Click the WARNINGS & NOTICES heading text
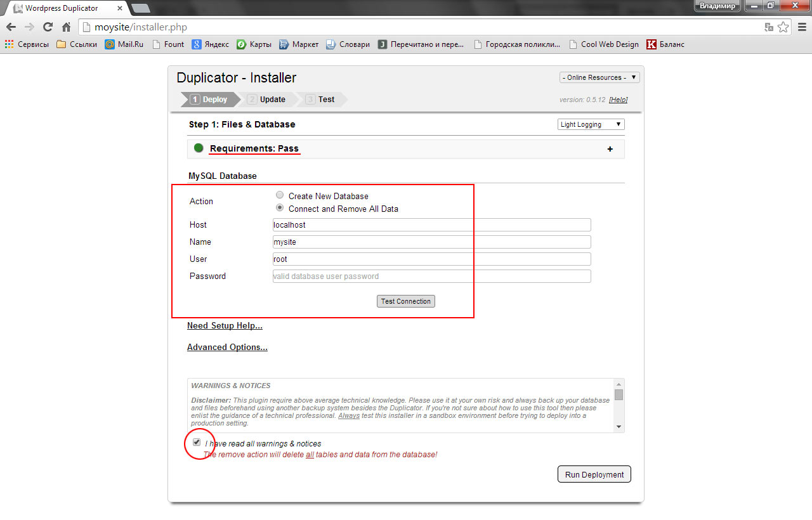The height and width of the screenshot is (520, 812). pos(231,386)
